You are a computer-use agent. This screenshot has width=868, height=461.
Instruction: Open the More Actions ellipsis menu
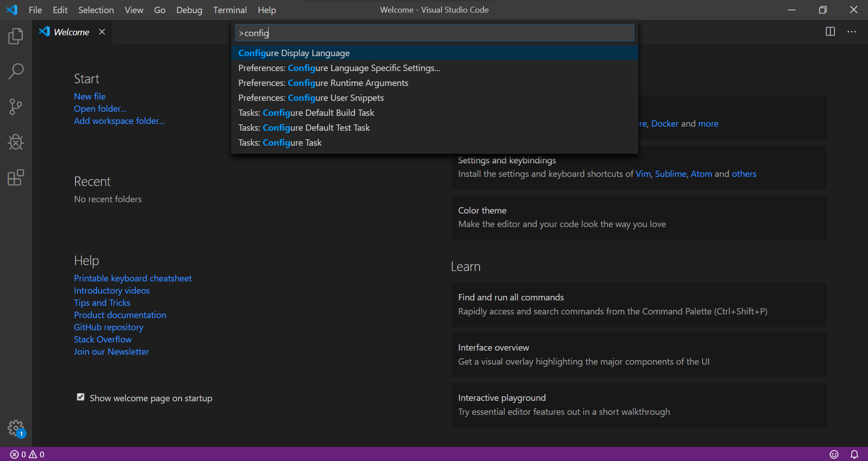(852, 32)
